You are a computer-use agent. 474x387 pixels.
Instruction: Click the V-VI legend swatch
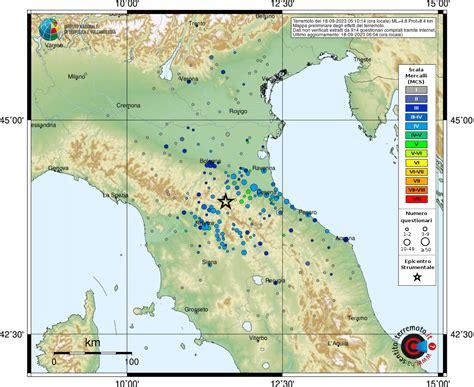[x=416, y=154]
